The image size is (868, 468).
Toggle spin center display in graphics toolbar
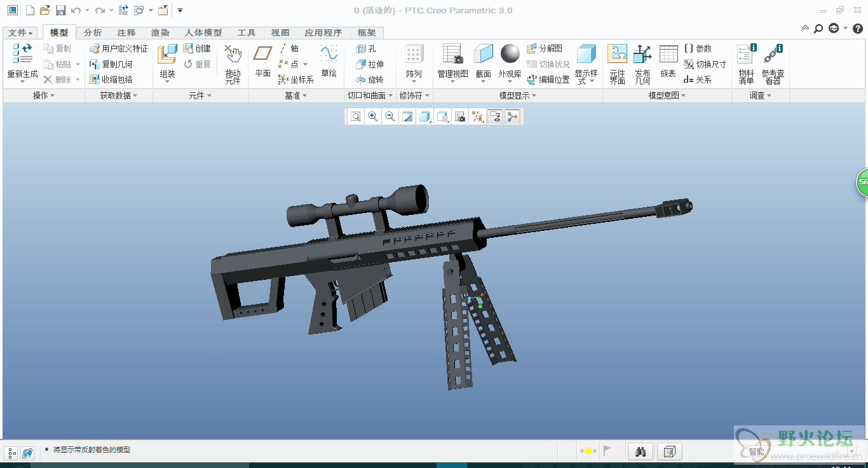512,116
